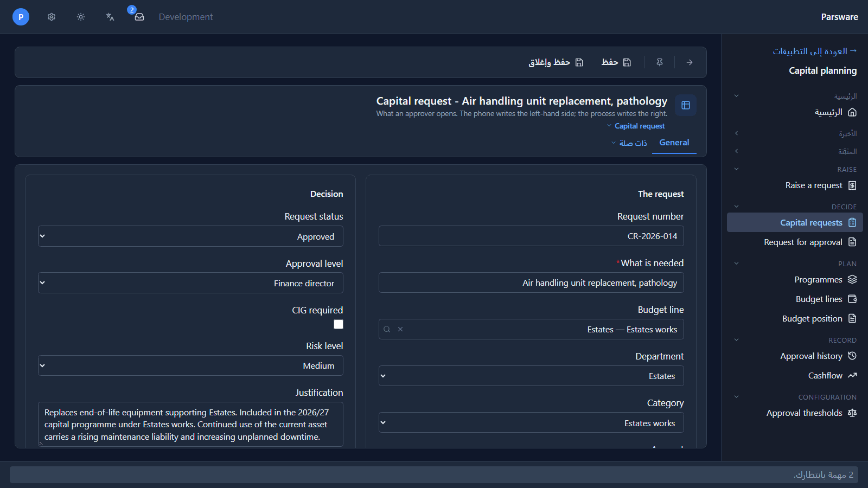
Task: Collapse the CONFIGURATION sidebar section
Action: 736,396
